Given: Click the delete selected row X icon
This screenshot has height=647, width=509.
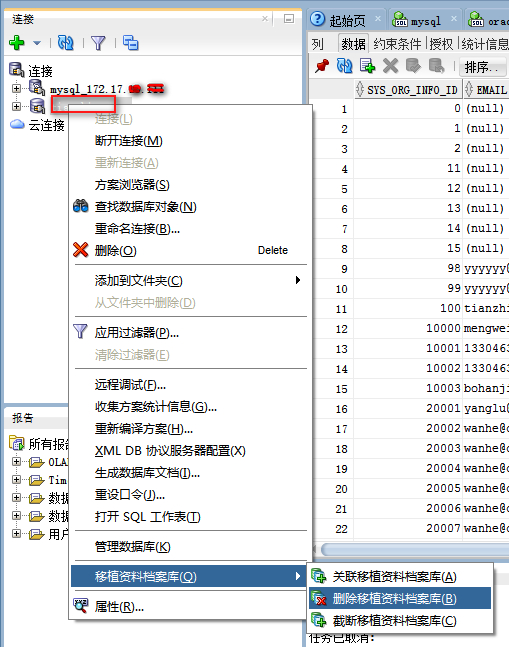Looking at the screenshot, I should tap(390, 66).
